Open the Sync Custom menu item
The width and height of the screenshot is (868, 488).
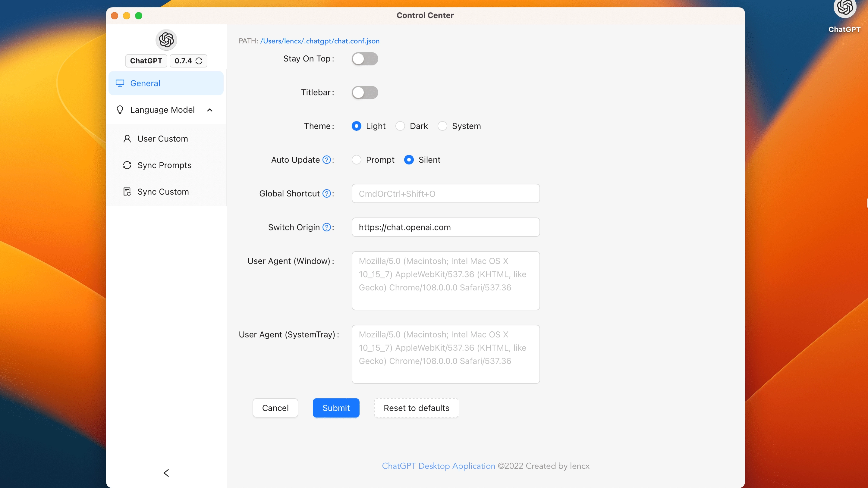[x=163, y=192]
